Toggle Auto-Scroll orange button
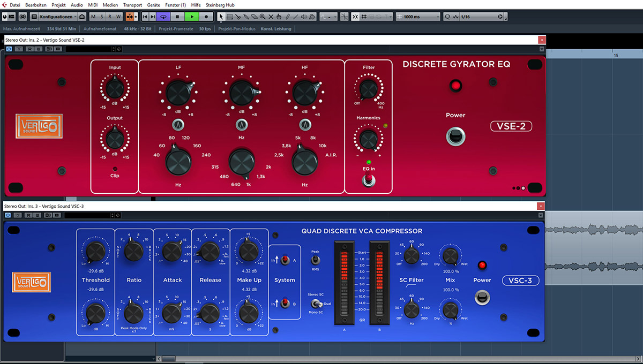643x364 pixels. click(129, 17)
